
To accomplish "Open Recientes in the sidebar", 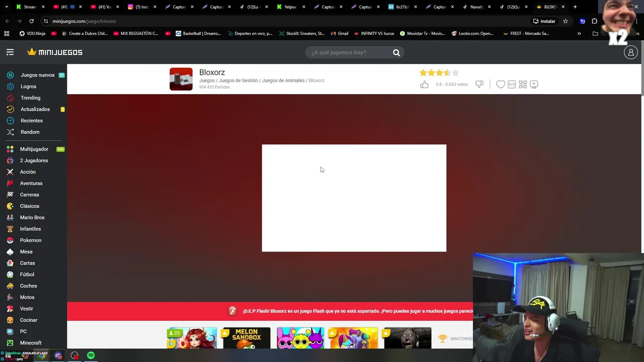I will (x=32, y=121).
